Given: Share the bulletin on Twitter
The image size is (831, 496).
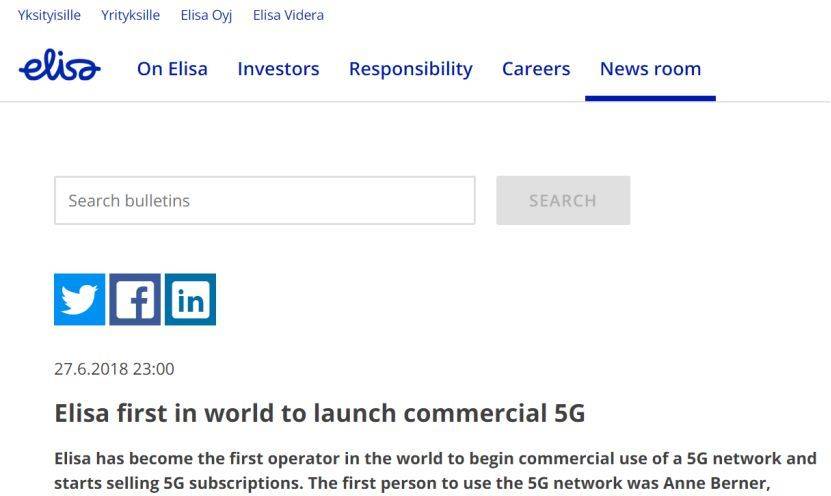Looking at the screenshot, I should (x=79, y=299).
